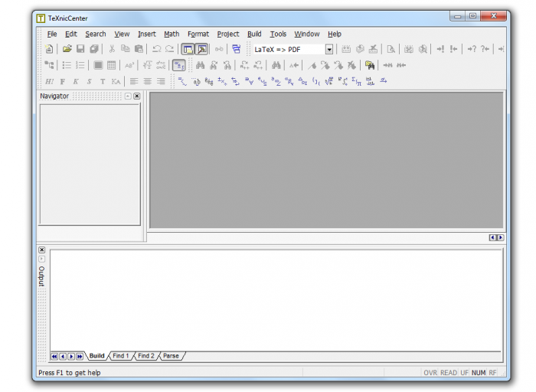Open the integral symbols math dropdown
The image size is (536, 392).
[x=343, y=81]
